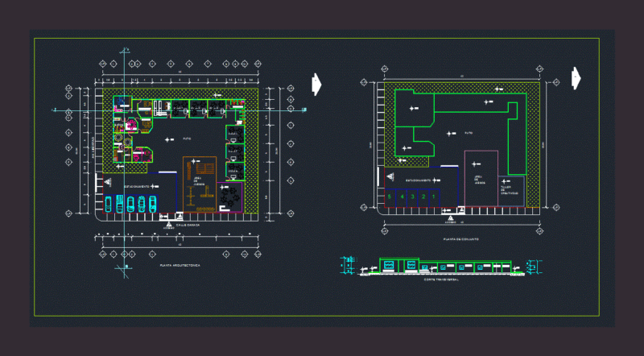Screen dimensions: 644x356
Task: Select the north arrow beside architectural plan
Action: click(x=316, y=85)
